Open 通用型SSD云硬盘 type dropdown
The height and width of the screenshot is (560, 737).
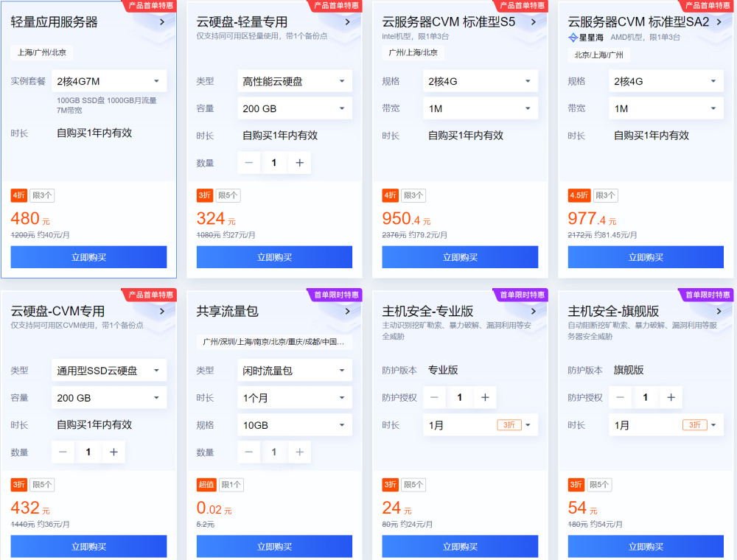[x=109, y=371]
